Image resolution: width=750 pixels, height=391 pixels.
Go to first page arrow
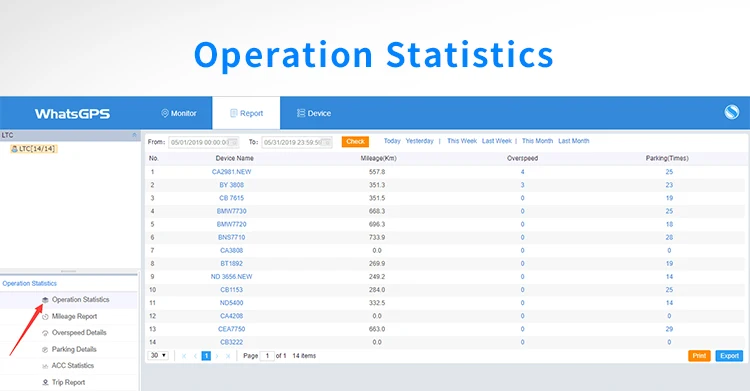pyautogui.click(x=184, y=356)
